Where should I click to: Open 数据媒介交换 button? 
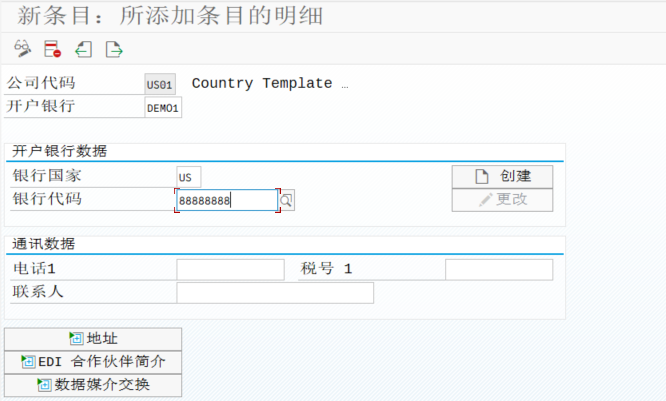click(x=93, y=385)
